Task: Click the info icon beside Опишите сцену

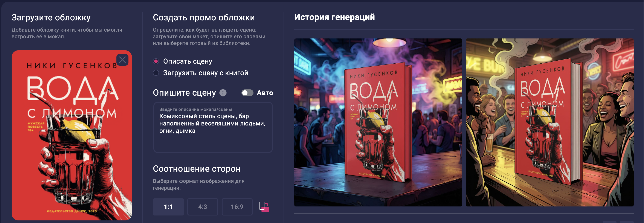Action: [223, 93]
